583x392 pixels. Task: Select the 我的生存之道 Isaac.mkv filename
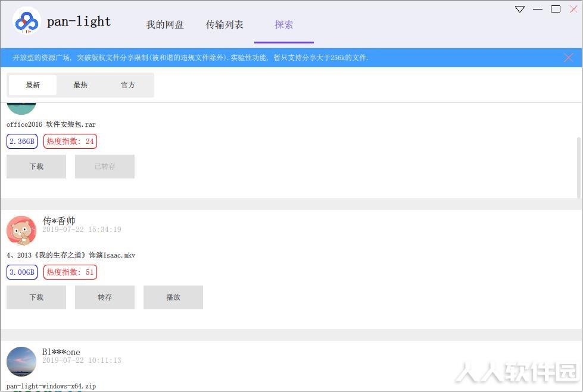[x=71, y=255]
